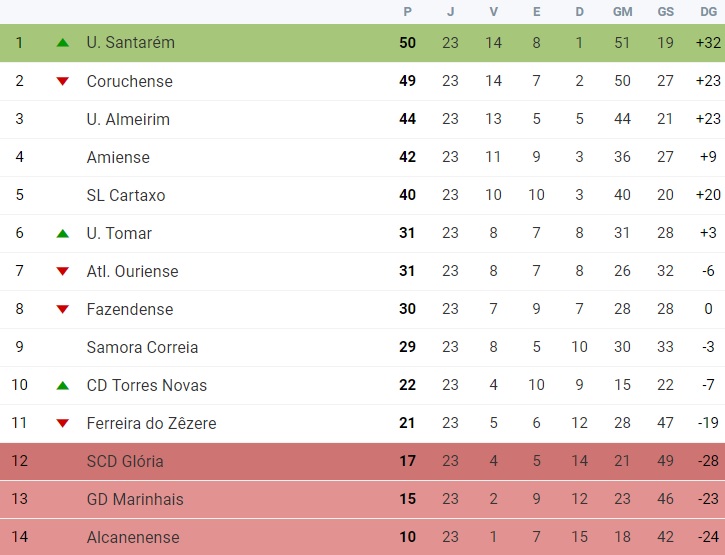This screenshot has width=725, height=555.
Task: Click the V wins column header
Action: pyautogui.click(x=493, y=12)
